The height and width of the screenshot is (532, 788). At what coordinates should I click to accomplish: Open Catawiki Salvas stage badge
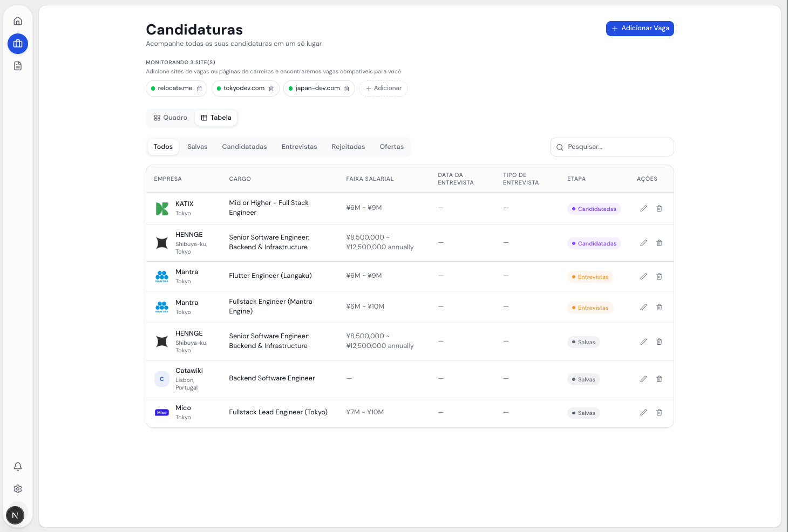583,379
